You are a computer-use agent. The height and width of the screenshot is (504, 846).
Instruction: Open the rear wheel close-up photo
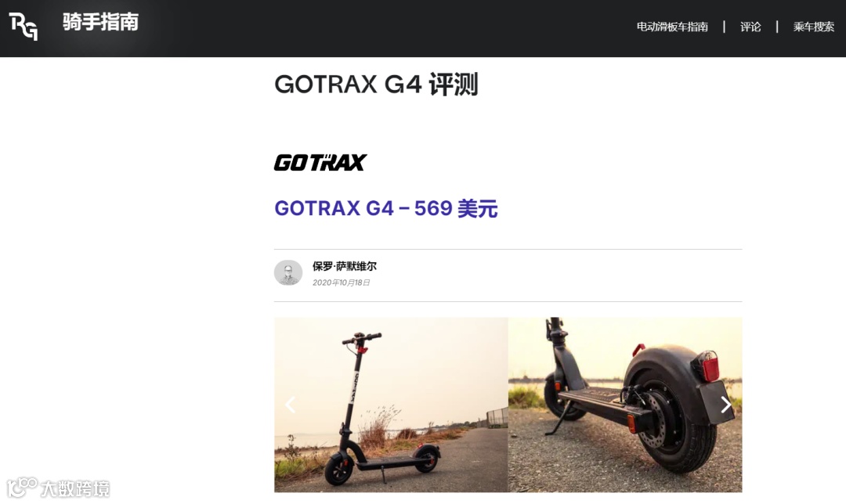(x=625, y=405)
